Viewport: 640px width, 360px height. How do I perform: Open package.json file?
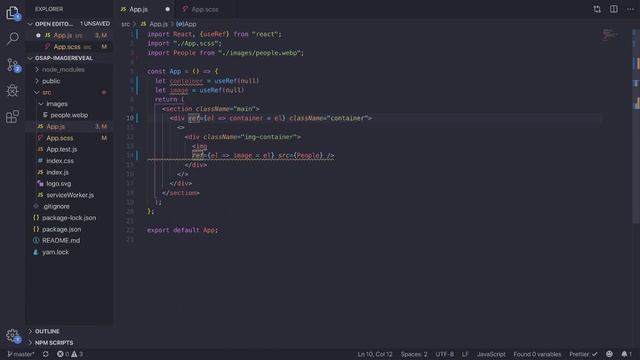point(61,229)
